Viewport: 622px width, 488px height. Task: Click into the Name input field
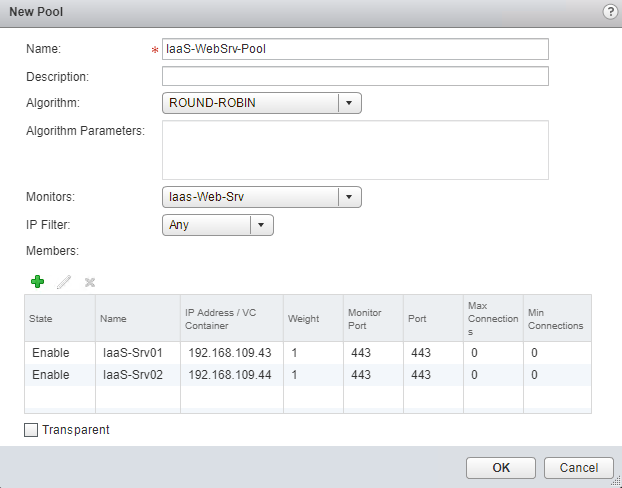[355, 49]
